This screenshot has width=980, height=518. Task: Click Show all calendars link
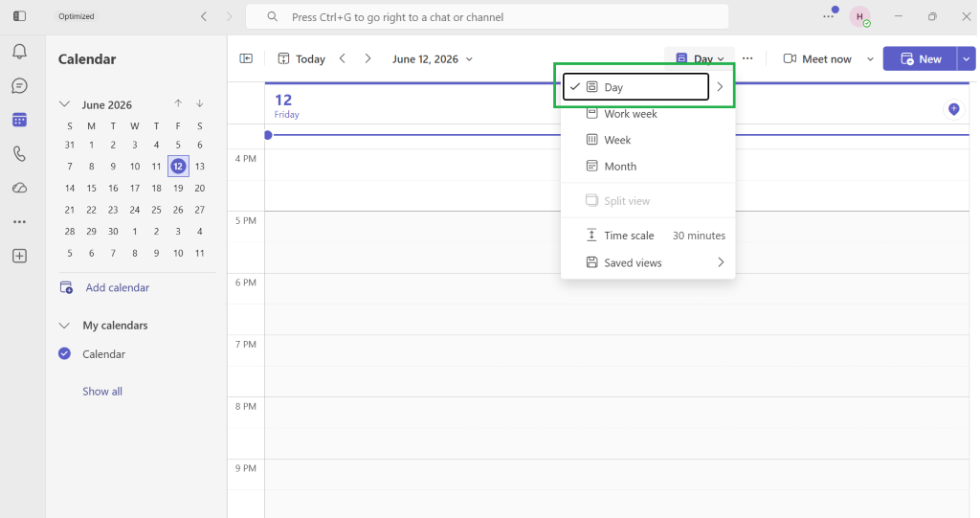(102, 391)
